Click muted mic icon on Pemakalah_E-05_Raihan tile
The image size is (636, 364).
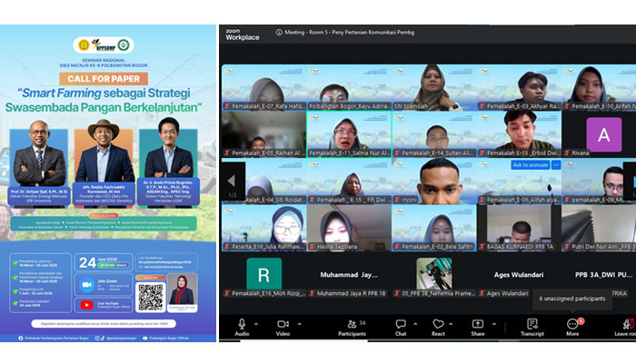point(227,152)
